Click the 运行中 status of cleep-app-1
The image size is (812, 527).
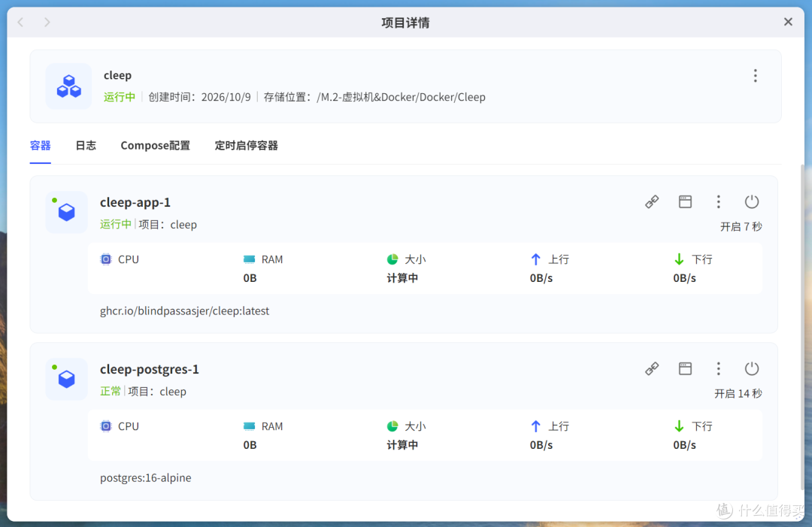[x=116, y=225]
